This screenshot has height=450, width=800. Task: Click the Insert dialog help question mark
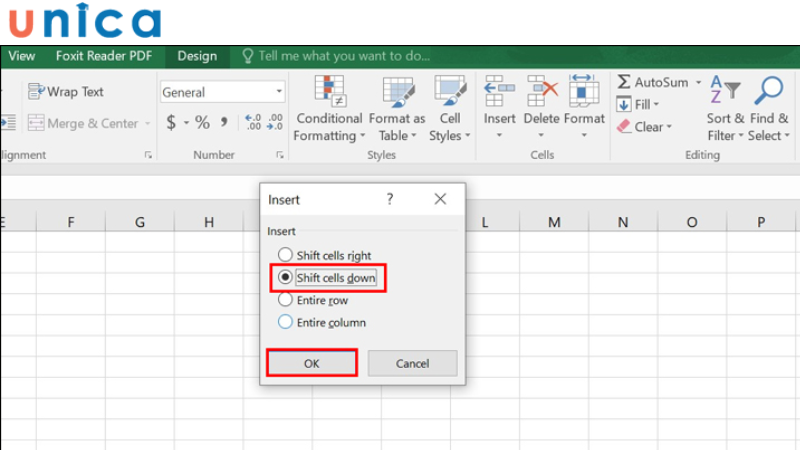coord(390,199)
